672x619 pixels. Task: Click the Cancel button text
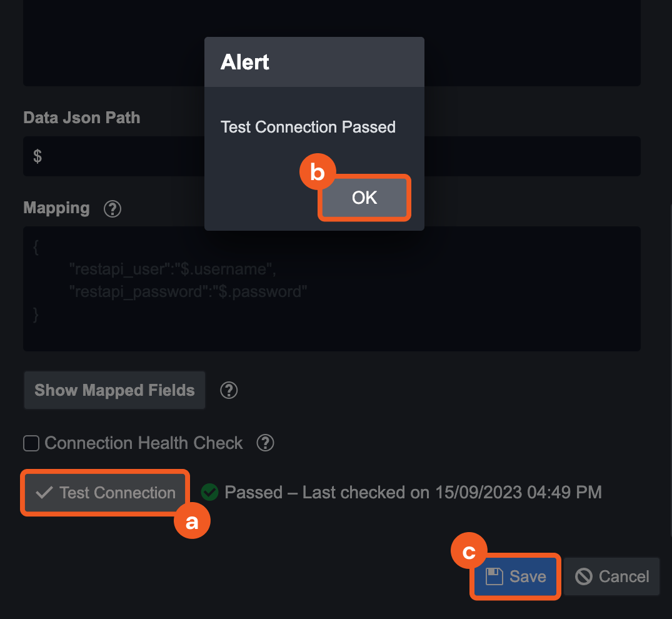[x=624, y=576]
